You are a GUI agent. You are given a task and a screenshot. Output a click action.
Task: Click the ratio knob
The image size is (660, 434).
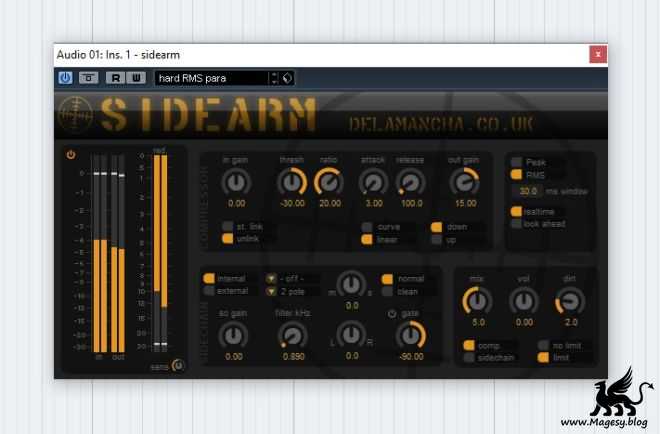[x=329, y=182]
